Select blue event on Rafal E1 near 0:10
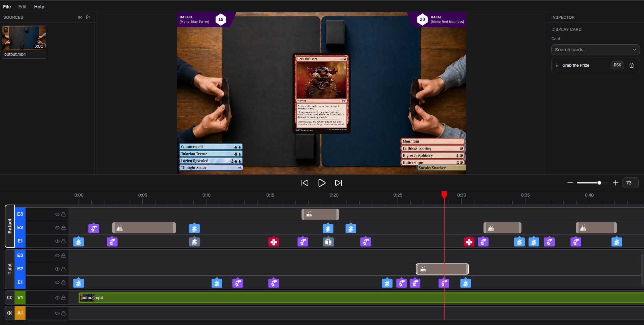 coord(217,283)
